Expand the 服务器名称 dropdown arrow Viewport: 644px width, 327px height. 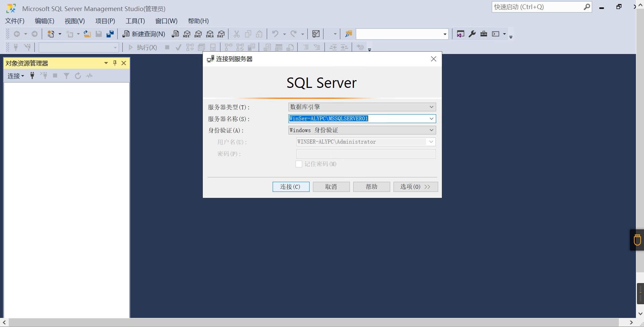pyautogui.click(x=431, y=119)
